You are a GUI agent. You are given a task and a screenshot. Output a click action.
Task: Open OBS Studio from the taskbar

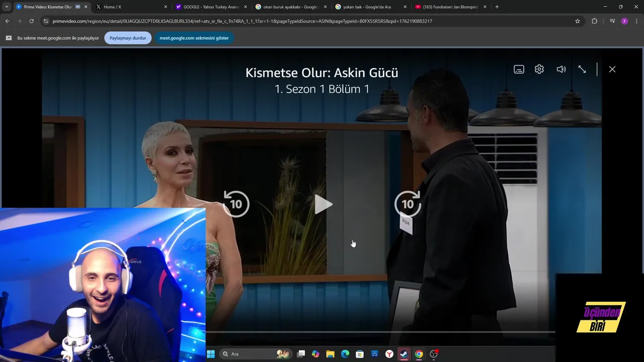[x=434, y=354]
